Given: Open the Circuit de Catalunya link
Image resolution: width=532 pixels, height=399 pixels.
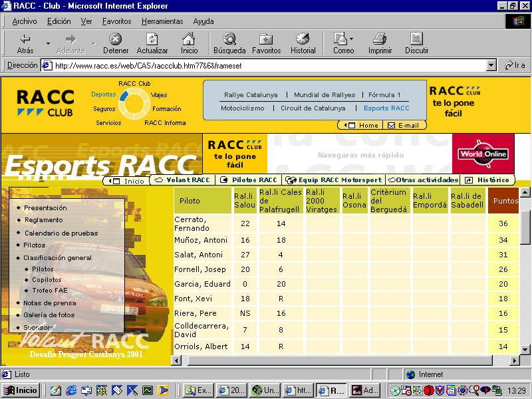Looking at the screenshot, I should click(313, 108).
